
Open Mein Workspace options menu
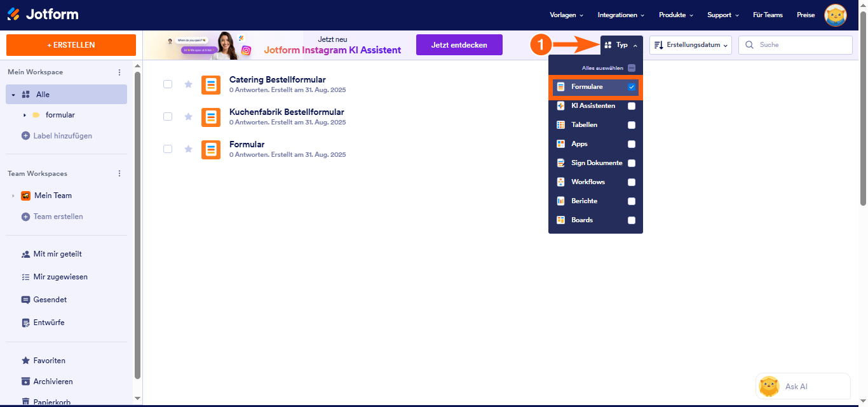(x=119, y=72)
